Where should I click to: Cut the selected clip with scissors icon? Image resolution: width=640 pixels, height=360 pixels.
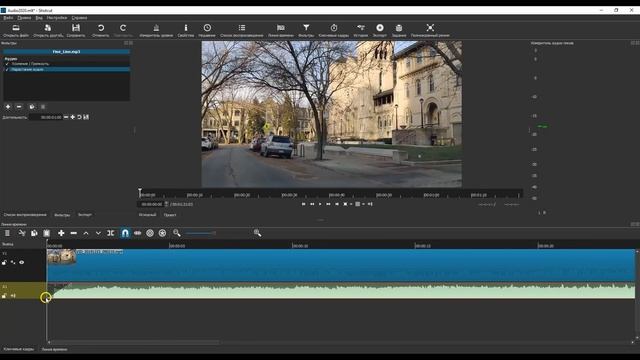click(22, 233)
